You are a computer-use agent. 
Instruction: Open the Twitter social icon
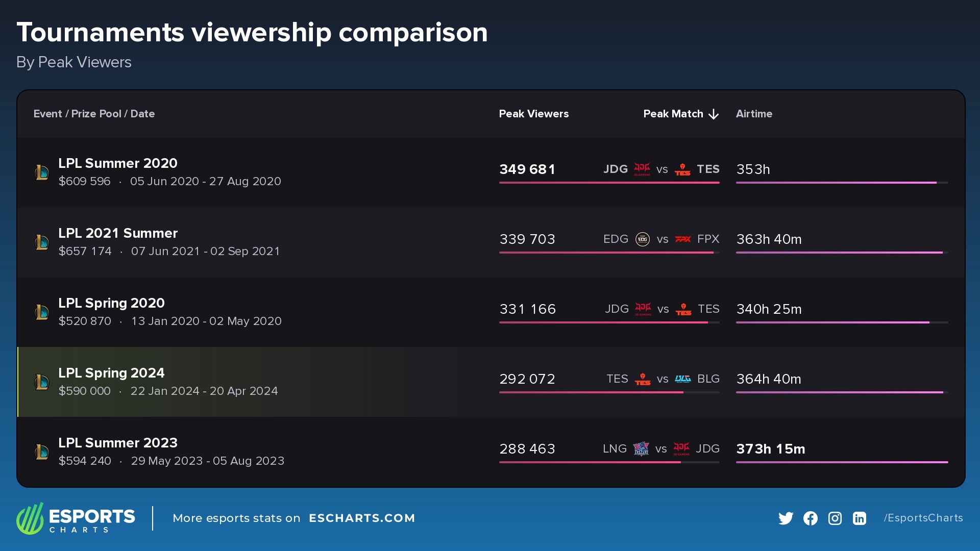(786, 518)
